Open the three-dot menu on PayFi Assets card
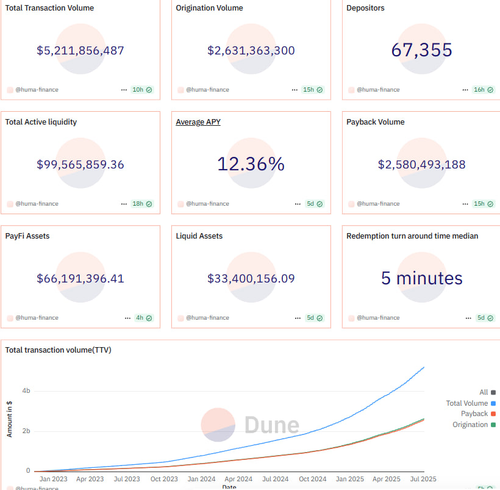Image resolution: width=500 pixels, height=490 pixels. click(127, 318)
